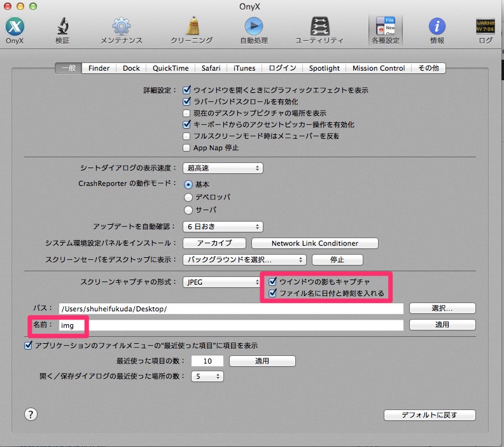This screenshot has height=447, width=504.
Task: Switch to the QuickTime tab
Action: point(171,68)
